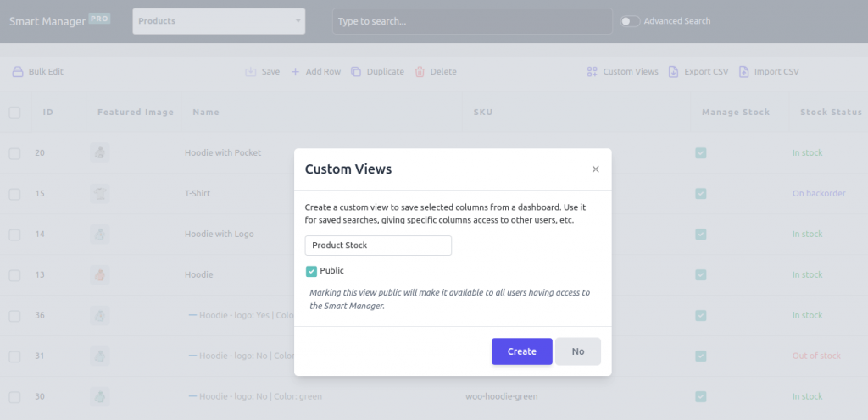Screen dimensions: 868x420
Task: Click the PRO badge beside Smart Manager
Action: pos(100,19)
